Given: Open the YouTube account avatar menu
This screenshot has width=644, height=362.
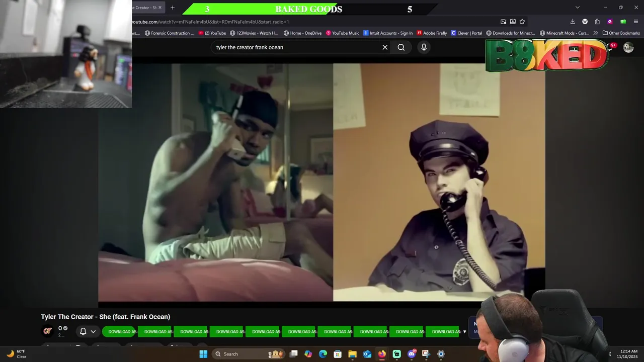Looking at the screenshot, I should 628,47.
